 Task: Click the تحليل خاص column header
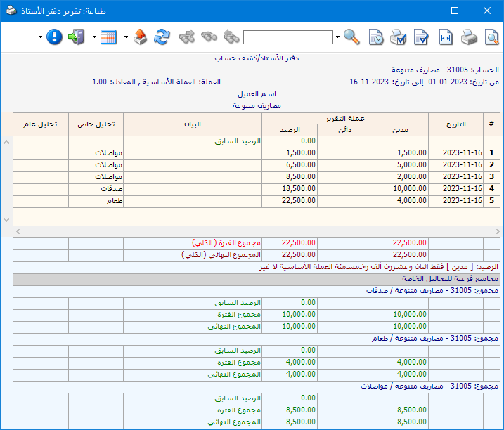click(96, 124)
